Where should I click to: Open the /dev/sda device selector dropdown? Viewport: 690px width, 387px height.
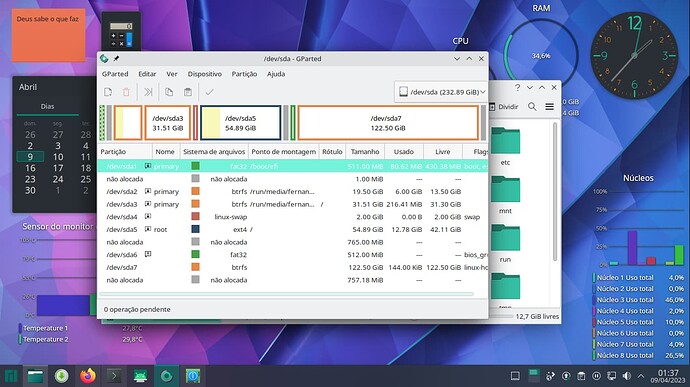click(x=442, y=92)
